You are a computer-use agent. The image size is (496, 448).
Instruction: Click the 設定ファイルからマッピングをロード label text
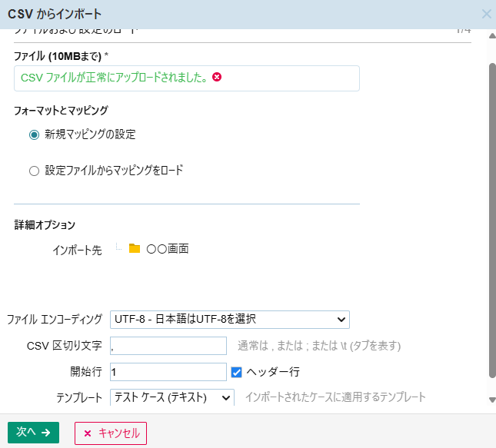pyautogui.click(x=114, y=171)
